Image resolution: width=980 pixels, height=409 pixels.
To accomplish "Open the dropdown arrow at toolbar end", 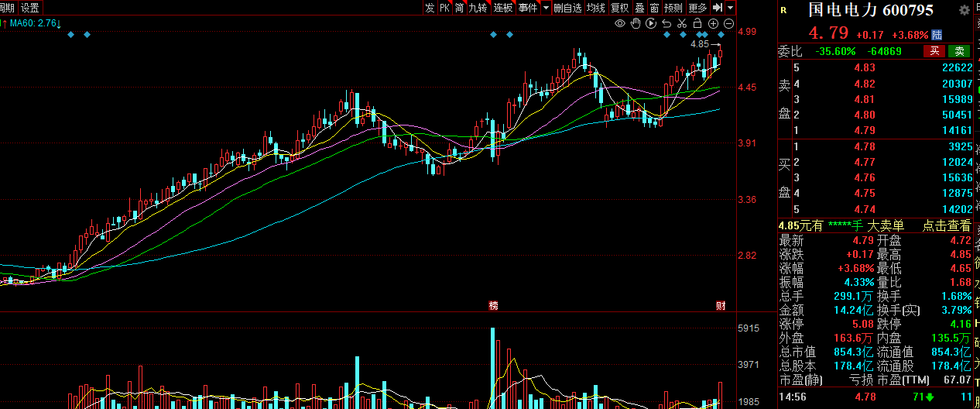I will pyautogui.click(x=730, y=8).
